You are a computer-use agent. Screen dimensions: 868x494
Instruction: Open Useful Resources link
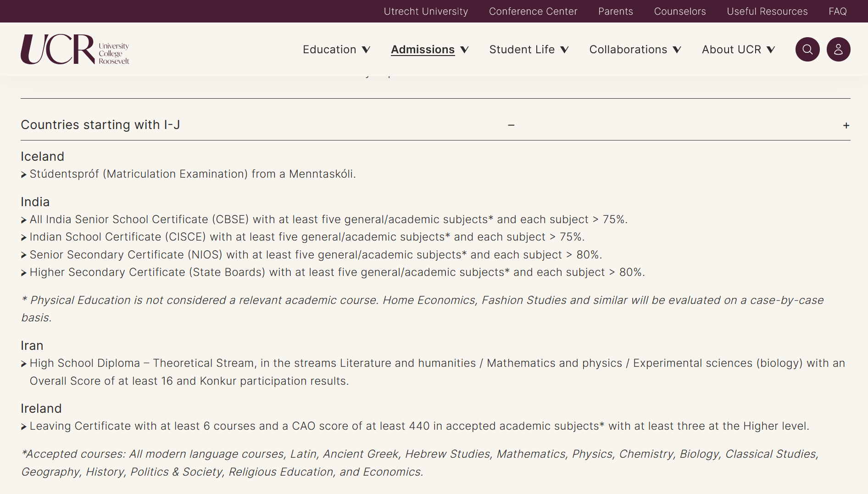(x=767, y=11)
